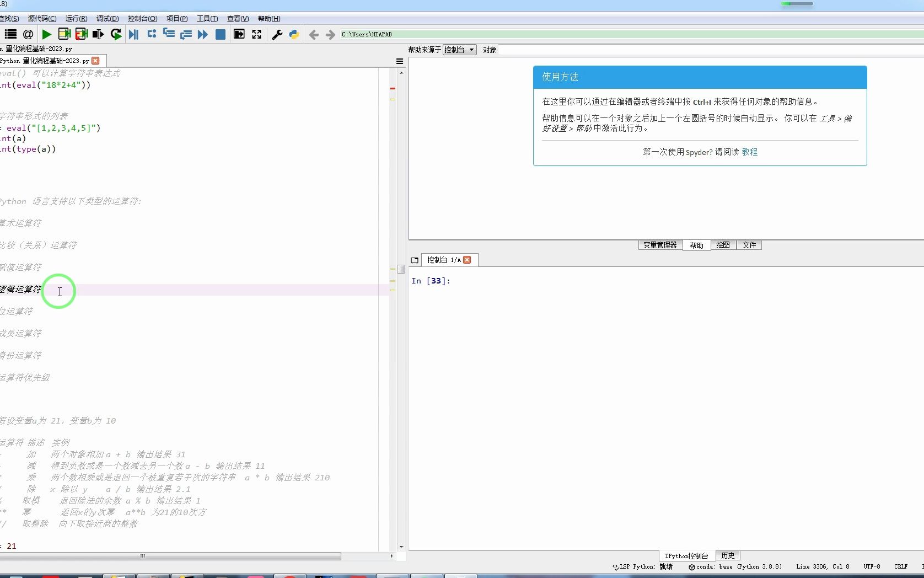The width and height of the screenshot is (924, 578).
Task: Click the 使用方法 help panel header
Action: (700, 77)
